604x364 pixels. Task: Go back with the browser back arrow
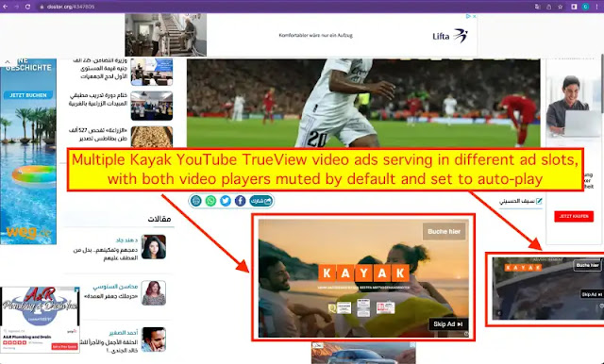(x=6, y=7)
